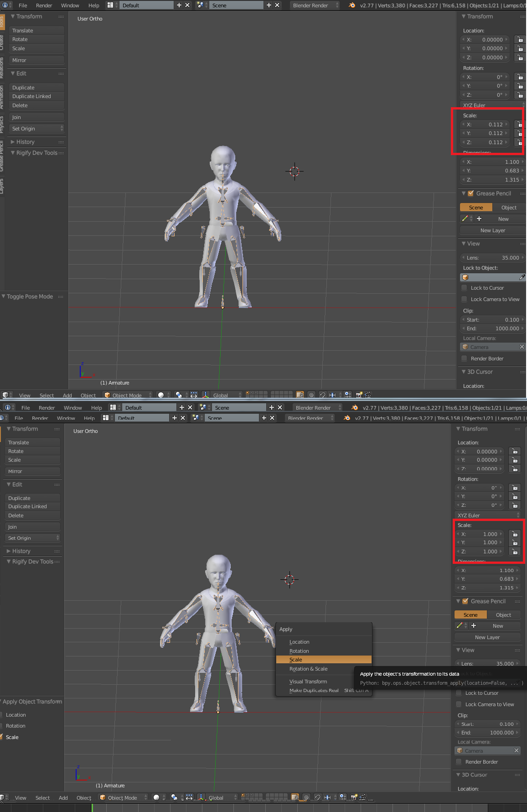Image resolution: width=527 pixels, height=812 pixels.
Task: Click the snap magnet icon in top 3D view header
Action: coord(323,395)
